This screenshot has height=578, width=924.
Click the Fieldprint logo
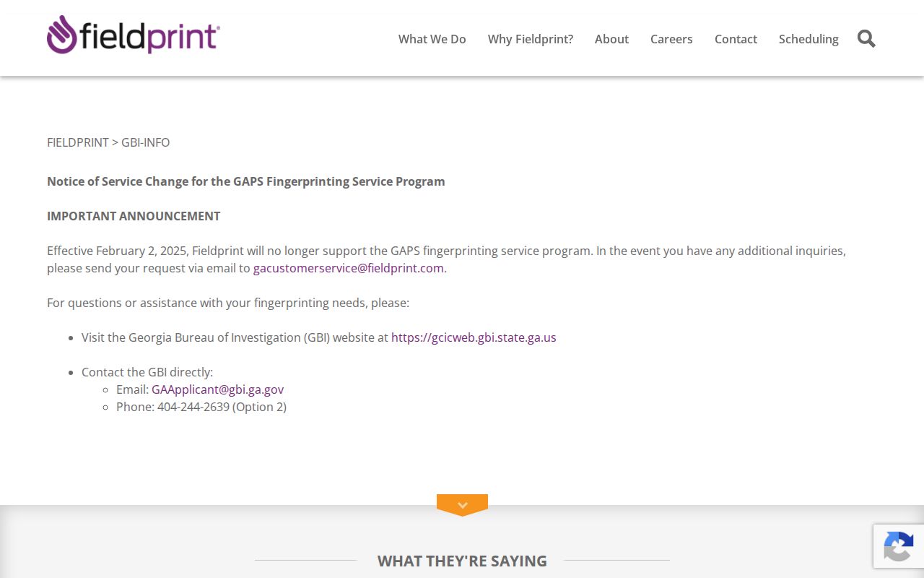tap(134, 35)
